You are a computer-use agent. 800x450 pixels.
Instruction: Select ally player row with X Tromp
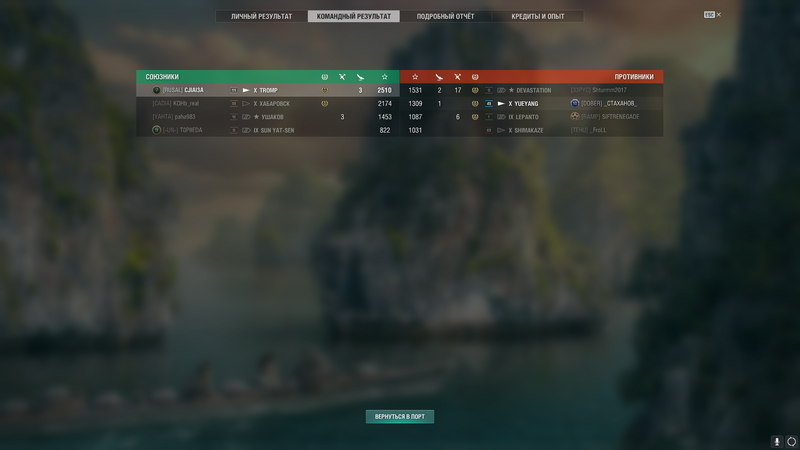coord(268,90)
